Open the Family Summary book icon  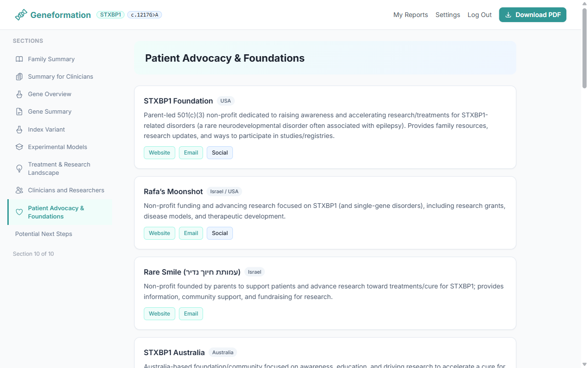coord(19,59)
